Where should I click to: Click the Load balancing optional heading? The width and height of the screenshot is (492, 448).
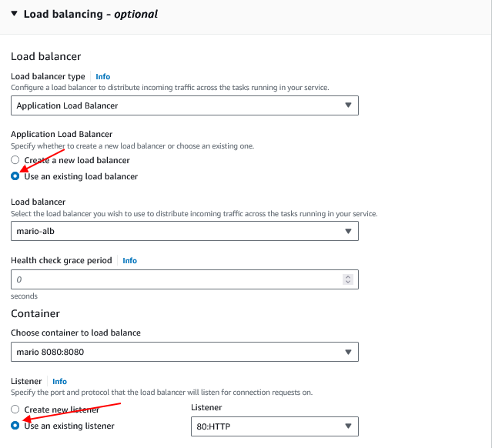(x=91, y=14)
